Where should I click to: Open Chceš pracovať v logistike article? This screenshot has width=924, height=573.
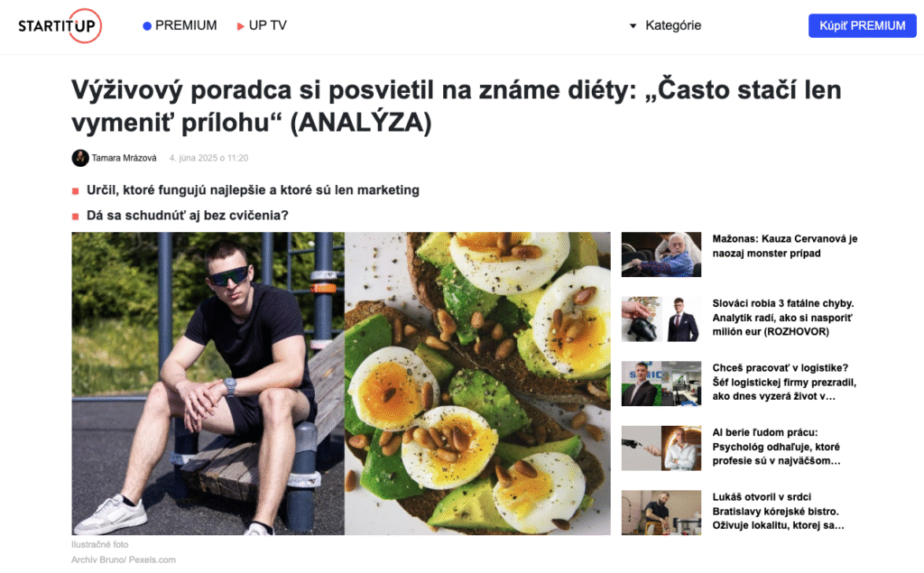point(784,382)
